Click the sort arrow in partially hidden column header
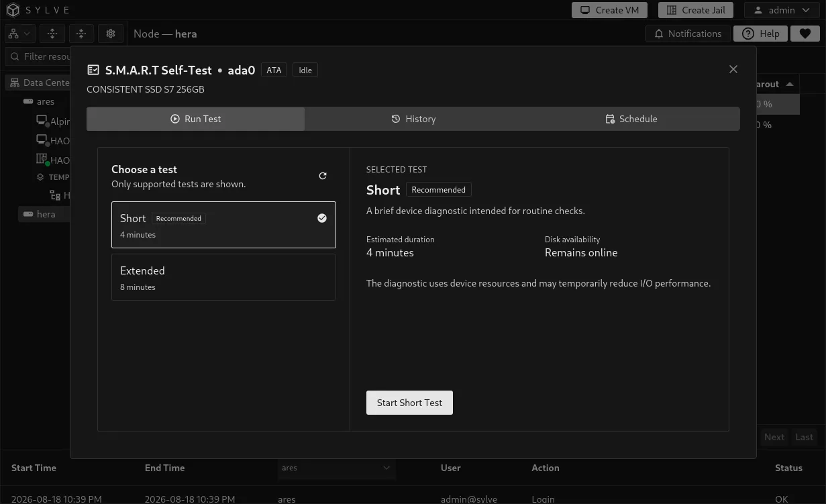826x504 pixels. (x=790, y=84)
